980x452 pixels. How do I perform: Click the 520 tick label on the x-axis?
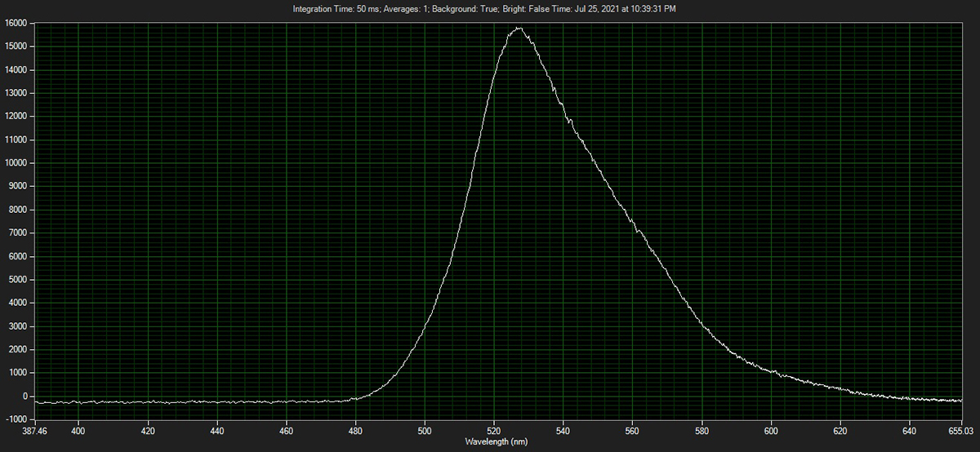click(494, 429)
